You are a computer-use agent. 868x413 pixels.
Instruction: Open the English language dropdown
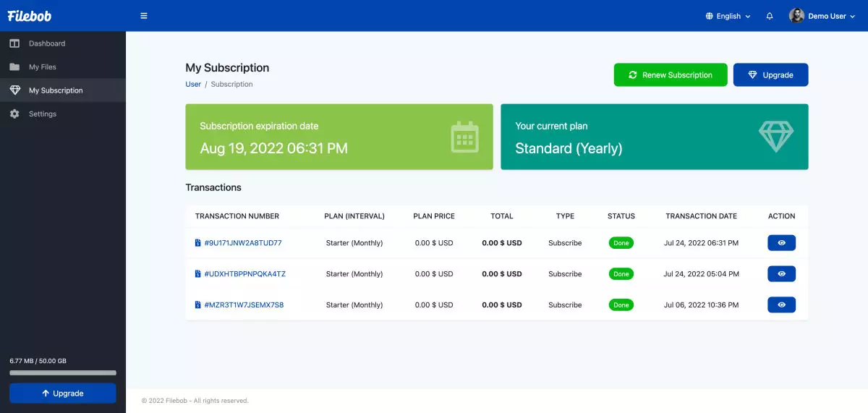coord(728,16)
